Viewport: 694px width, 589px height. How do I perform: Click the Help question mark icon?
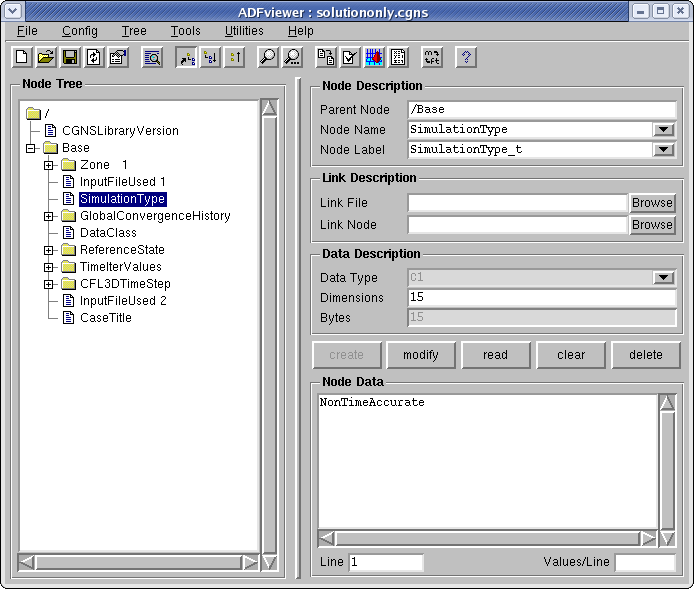click(466, 57)
